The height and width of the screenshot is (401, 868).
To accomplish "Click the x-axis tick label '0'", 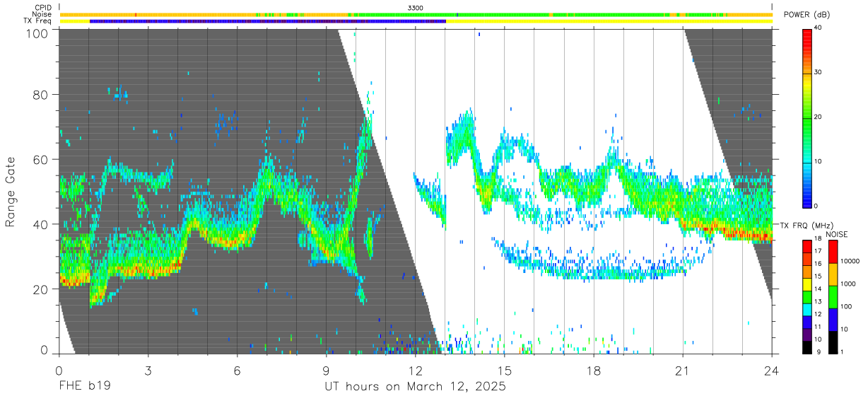I will point(59,371).
